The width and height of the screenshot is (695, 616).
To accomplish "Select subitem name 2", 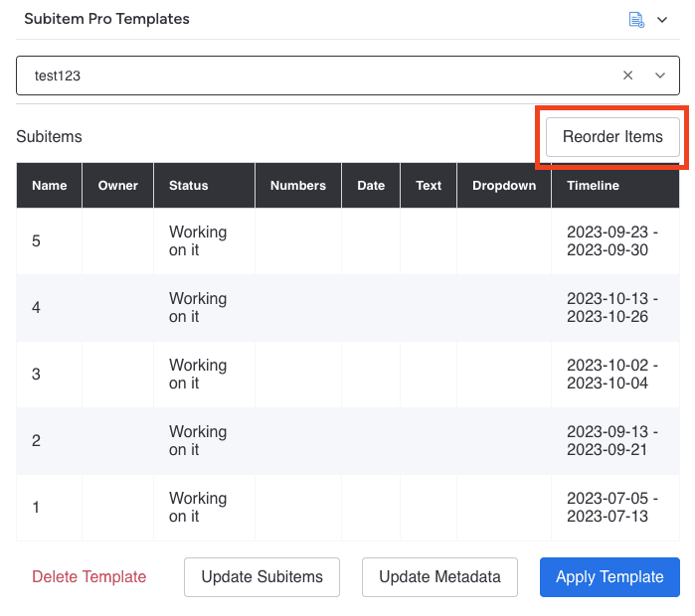I will pos(36,440).
